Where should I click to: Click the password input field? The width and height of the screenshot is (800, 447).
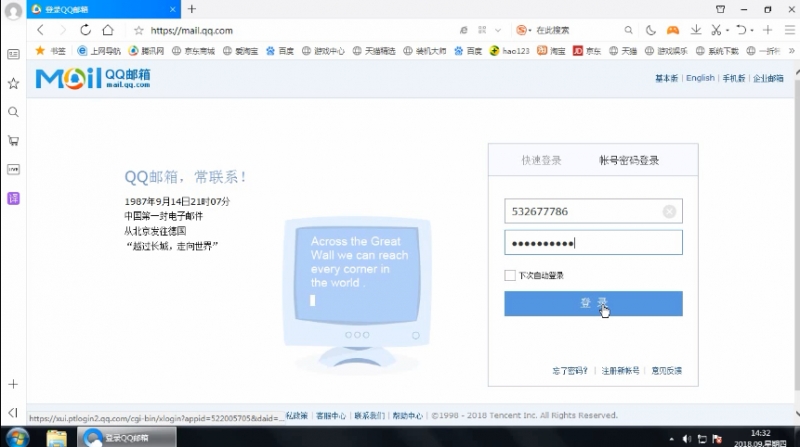[x=593, y=242]
